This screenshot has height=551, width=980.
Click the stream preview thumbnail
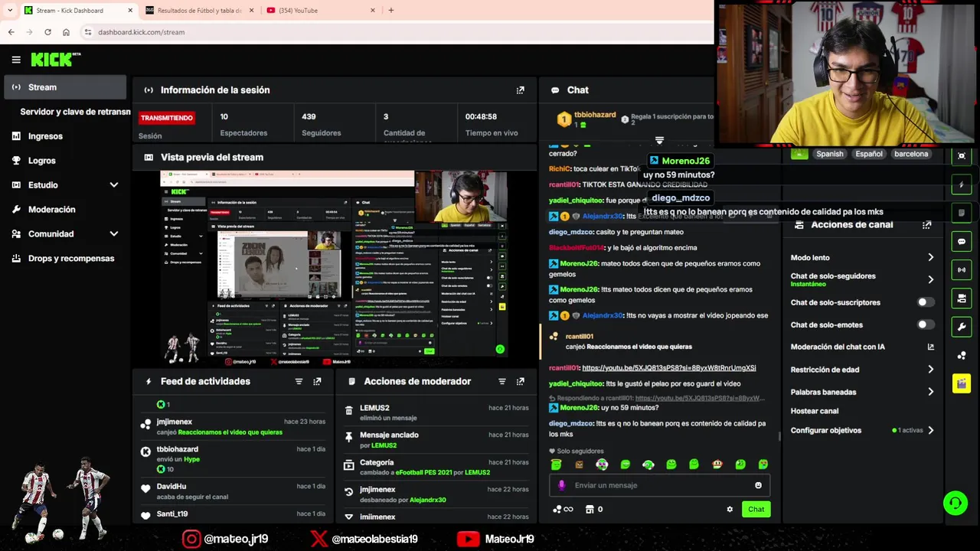click(x=335, y=268)
